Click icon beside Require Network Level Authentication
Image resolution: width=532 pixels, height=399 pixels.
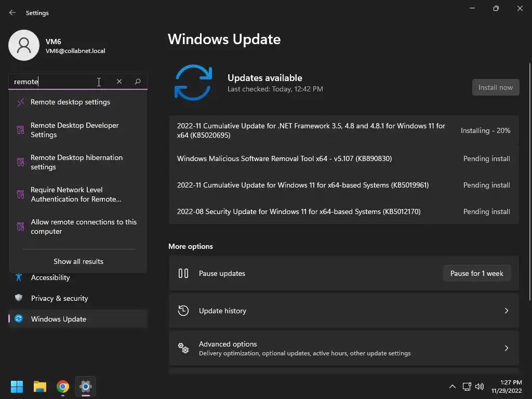click(20, 194)
